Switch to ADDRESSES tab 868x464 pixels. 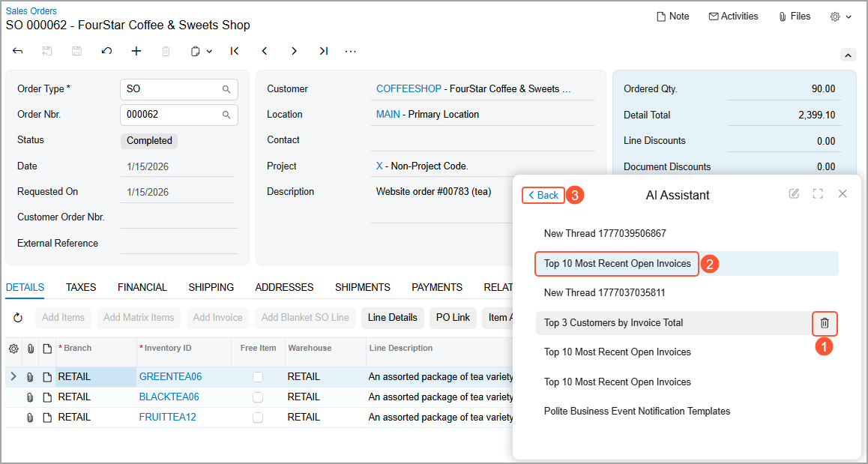click(284, 287)
